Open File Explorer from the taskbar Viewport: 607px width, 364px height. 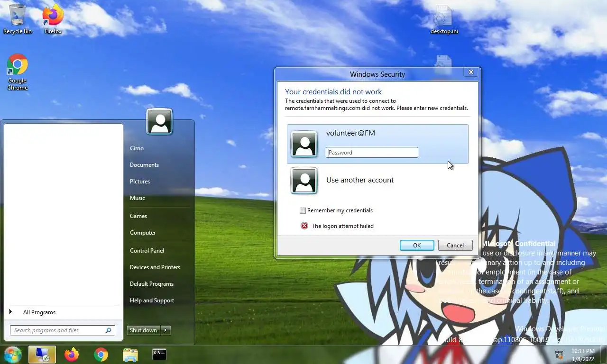[130, 355]
